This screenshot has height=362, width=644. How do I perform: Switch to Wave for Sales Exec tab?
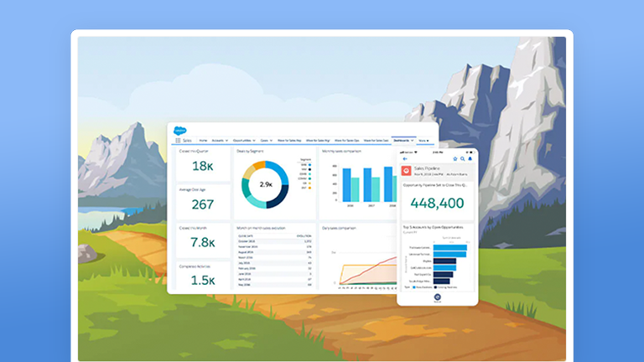(376, 141)
